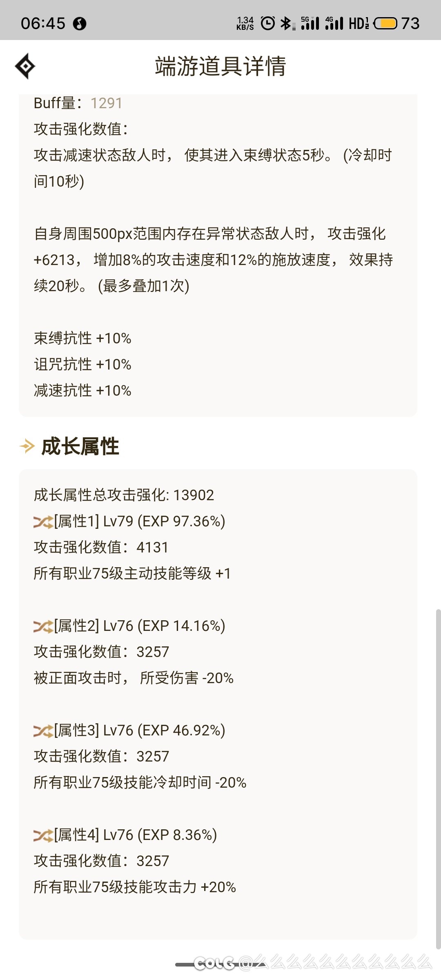The width and height of the screenshot is (441, 980).
Task: Tap shuffle icon next to 属性1
Action: tap(43, 522)
